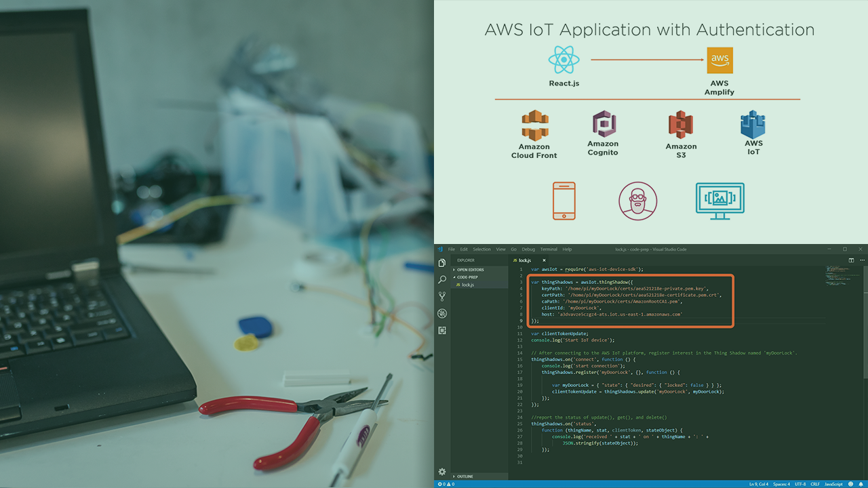Open the Settings gear at the sidebar bottom
This screenshot has height=488, width=868.
pos(442,471)
